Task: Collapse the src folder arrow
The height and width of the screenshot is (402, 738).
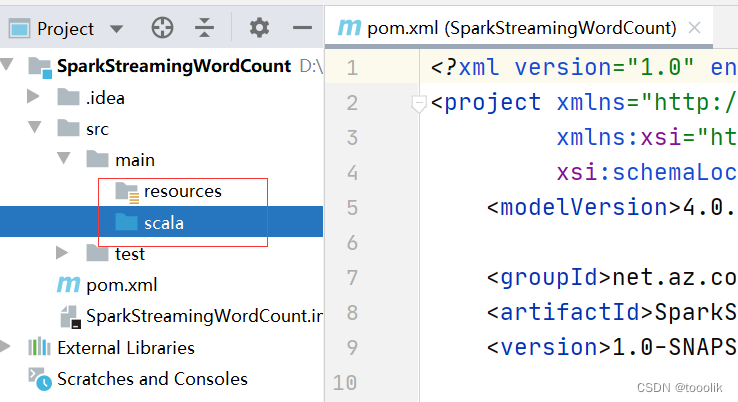Action: pyautogui.click(x=34, y=127)
